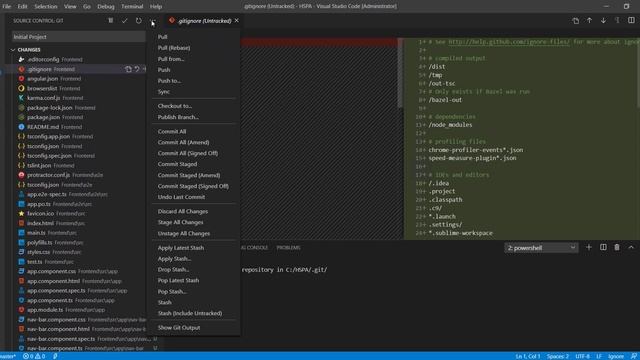Click Spaces: 2 indentation in status bar
Screen dimensions: 640x360
point(558,356)
